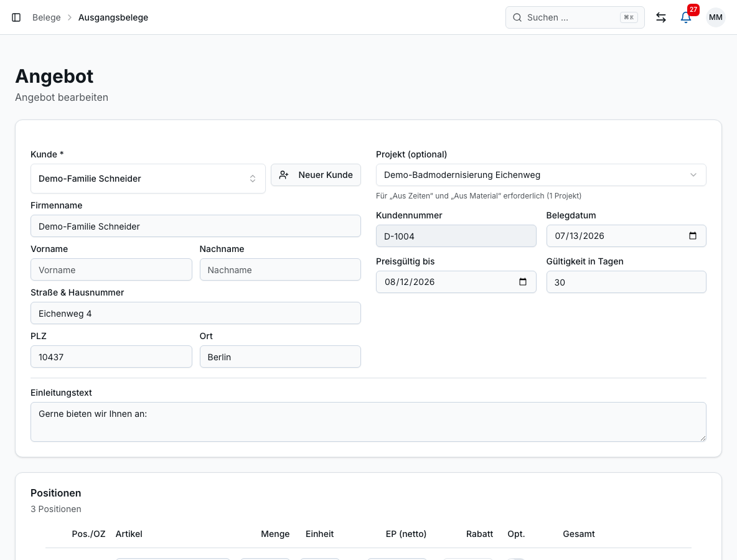
Task: Click the Straße & Hausnummer field
Action: point(195,313)
